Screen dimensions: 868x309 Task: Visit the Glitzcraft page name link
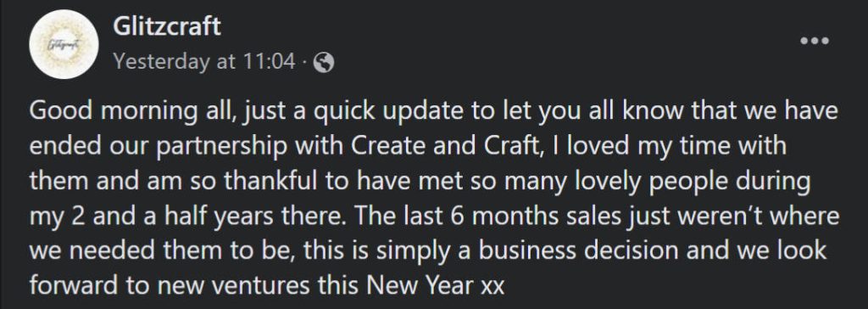pyautogui.click(x=167, y=26)
